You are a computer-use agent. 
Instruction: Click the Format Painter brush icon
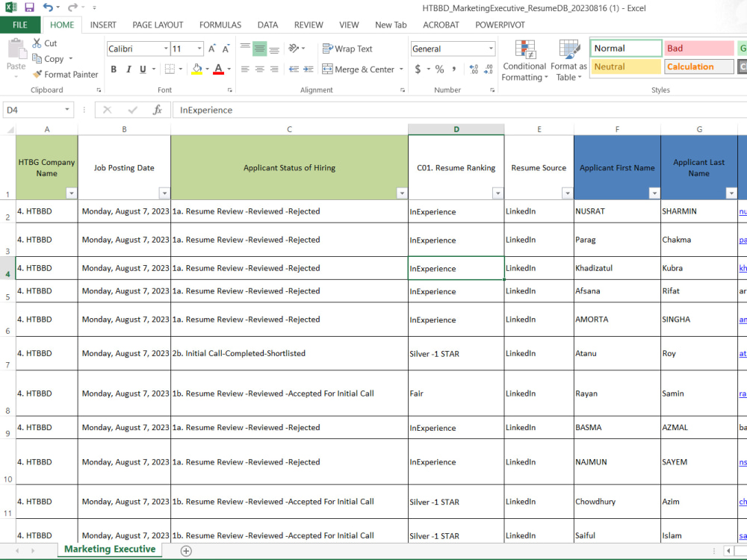coord(37,74)
